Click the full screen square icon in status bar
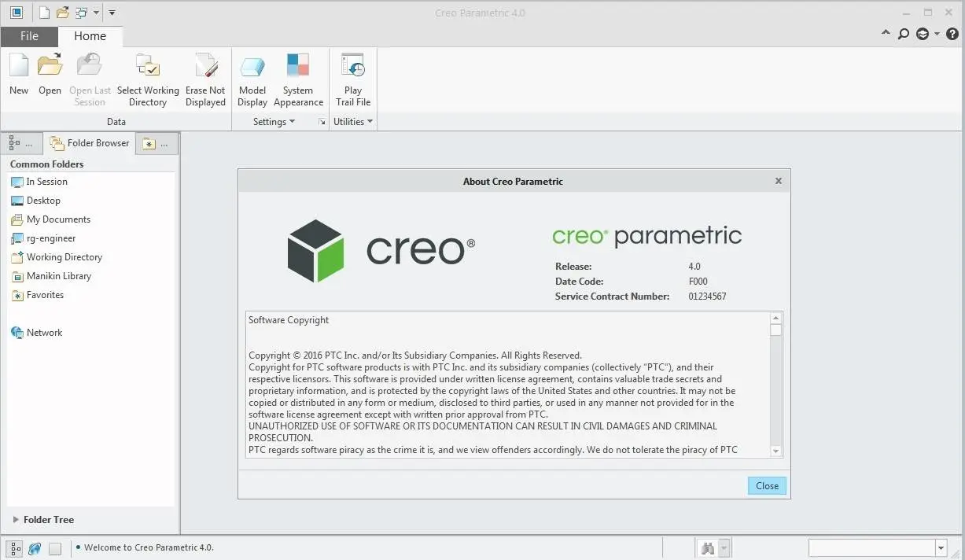965x560 pixels. [54, 548]
